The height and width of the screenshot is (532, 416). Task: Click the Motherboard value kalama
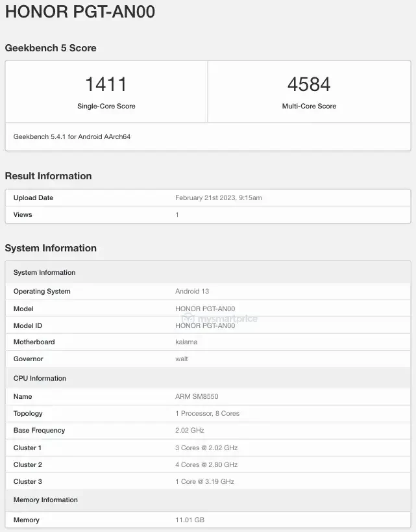coord(186,342)
